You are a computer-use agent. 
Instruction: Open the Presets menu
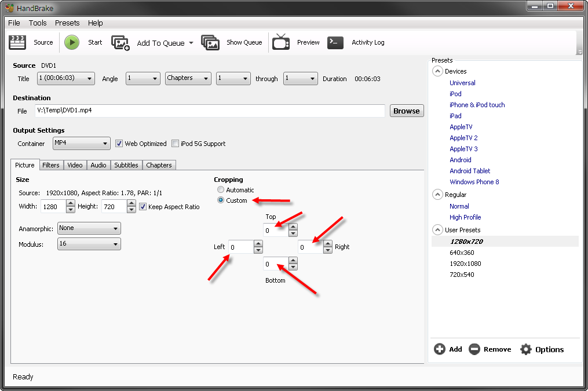pos(67,23)
